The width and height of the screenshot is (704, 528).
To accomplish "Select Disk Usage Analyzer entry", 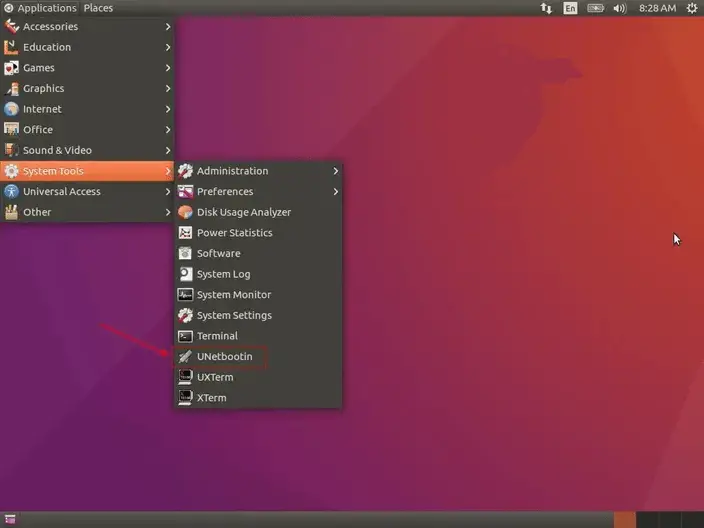I will pos(258,212).
